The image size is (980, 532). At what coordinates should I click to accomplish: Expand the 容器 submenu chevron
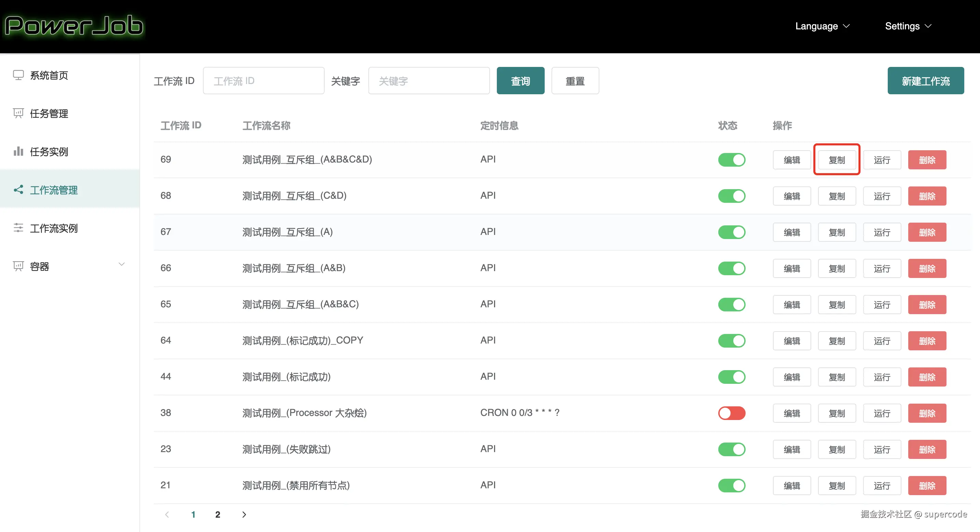pos(122,264)
